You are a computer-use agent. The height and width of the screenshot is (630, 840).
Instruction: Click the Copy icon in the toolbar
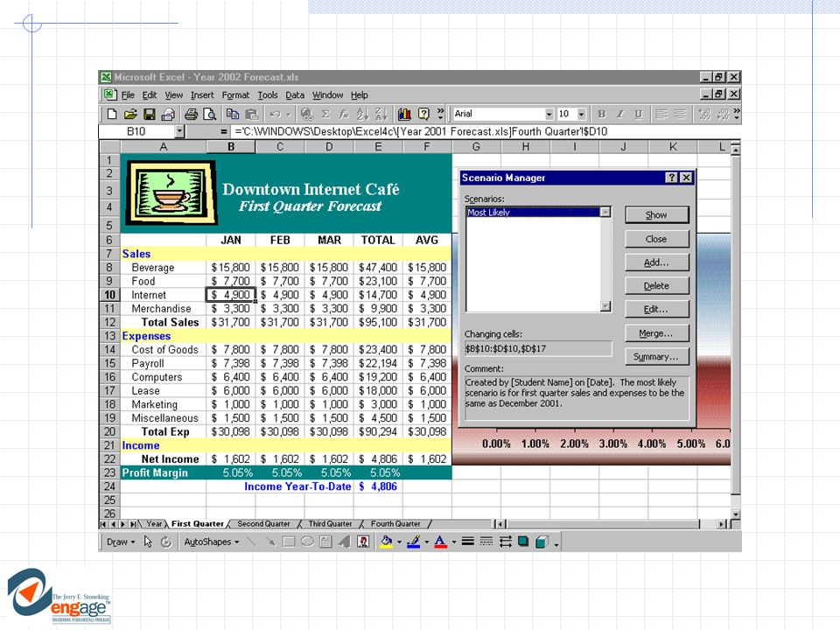pos(233,114)
